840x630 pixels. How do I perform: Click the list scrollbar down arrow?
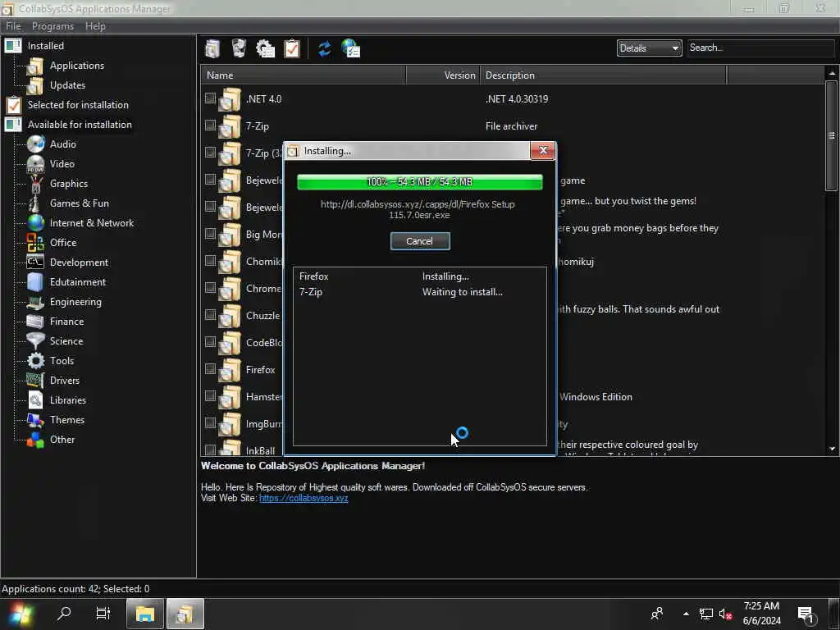pos(832,449)
